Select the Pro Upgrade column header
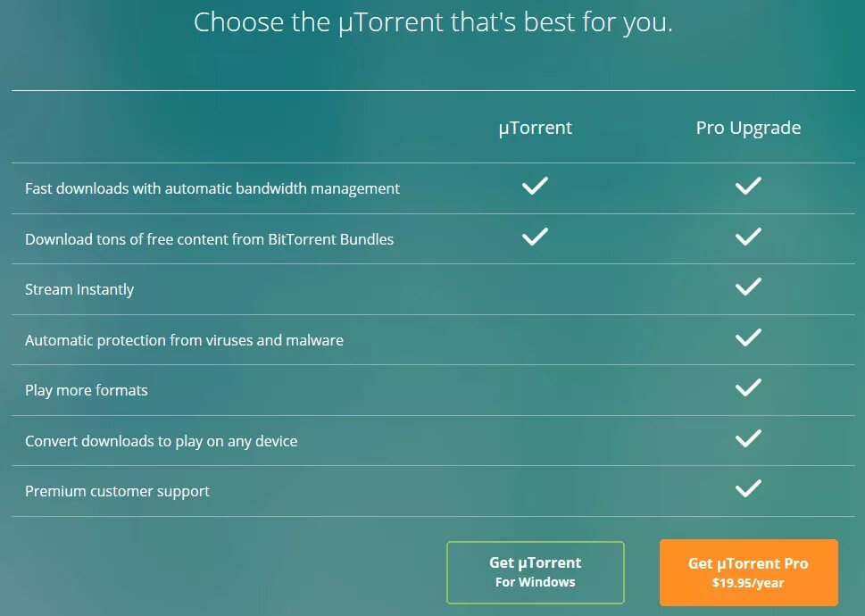Screen dimensions: 865x616 pos(748,128)
